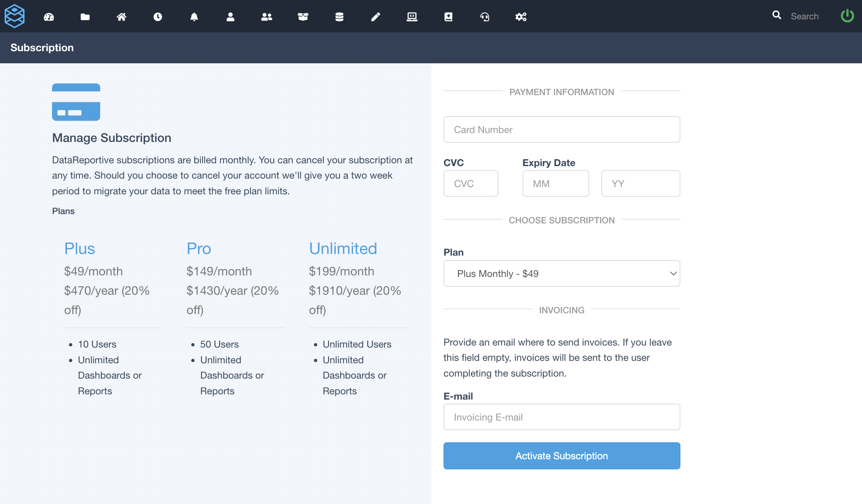
Task: Click the YY expiry year field
Action: [641, 183]
